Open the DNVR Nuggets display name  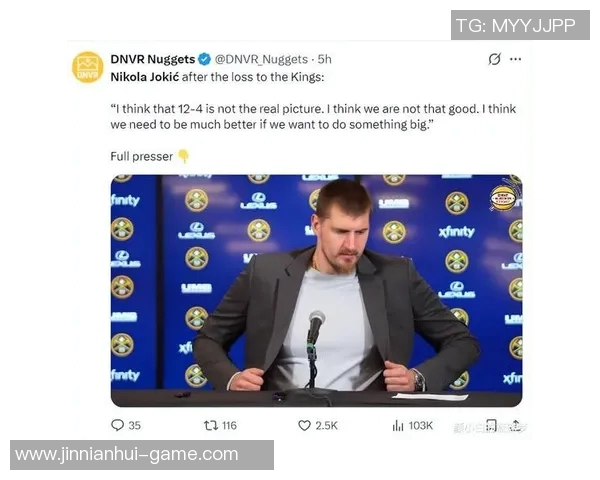pyautogui.click(x=153, y=59)
